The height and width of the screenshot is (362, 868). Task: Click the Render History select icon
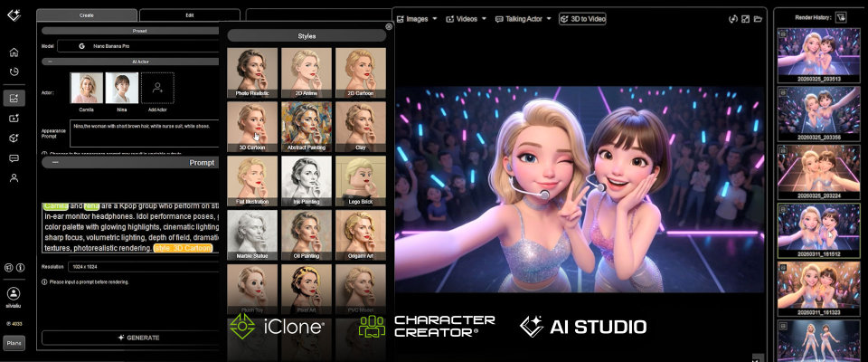point(840,16)
